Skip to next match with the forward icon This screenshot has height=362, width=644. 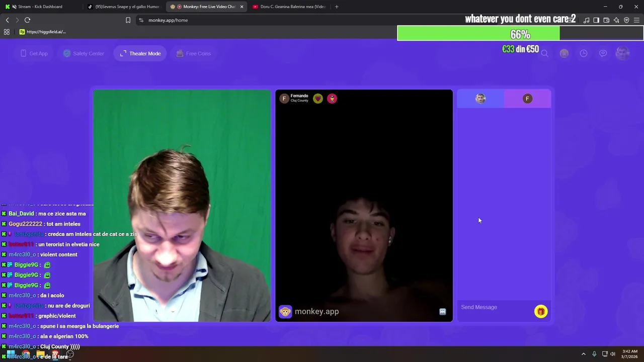pos(443,312)
